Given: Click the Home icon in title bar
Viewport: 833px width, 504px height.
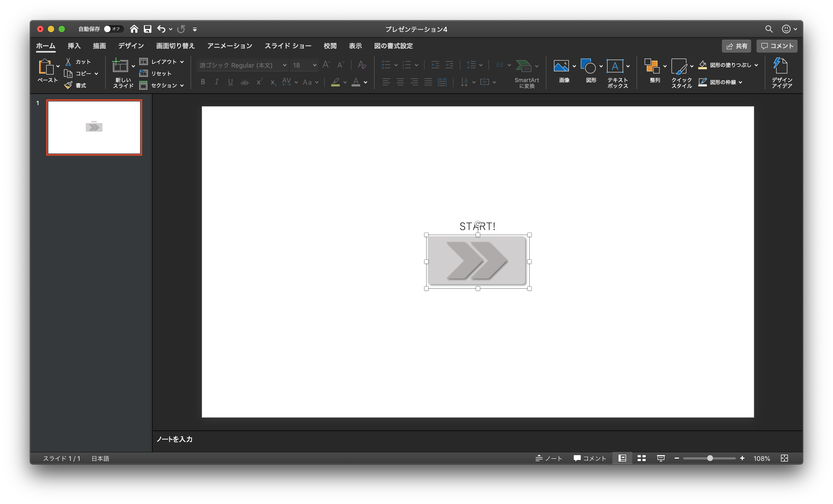Looking at the screenshot, I should tap(134, 29).
